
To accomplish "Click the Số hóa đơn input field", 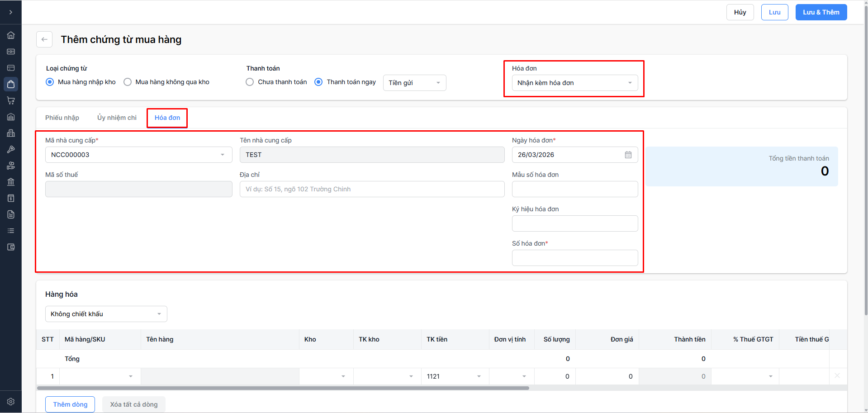I will pyautogui.click(x=574, y=258).
